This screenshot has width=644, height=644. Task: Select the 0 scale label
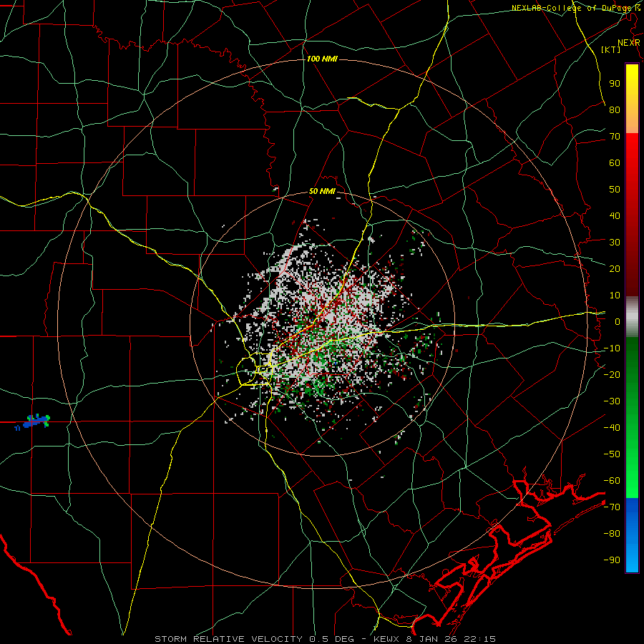(618, 321)
